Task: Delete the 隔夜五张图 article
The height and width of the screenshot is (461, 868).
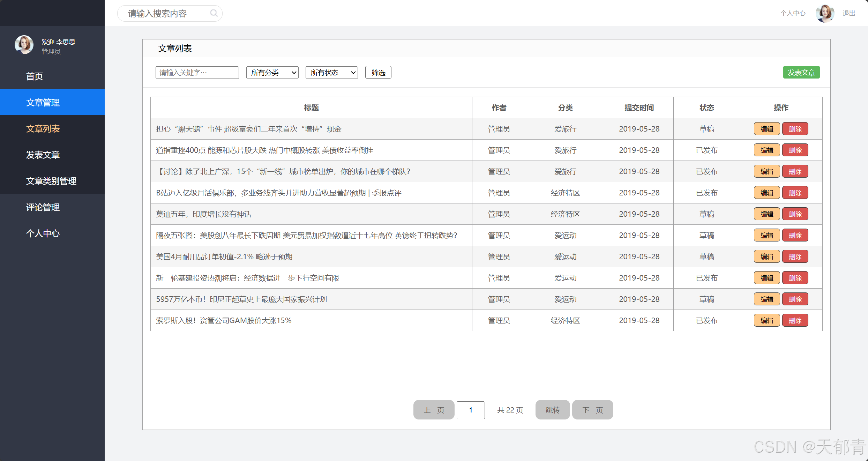Action: [x=795, y=235]
